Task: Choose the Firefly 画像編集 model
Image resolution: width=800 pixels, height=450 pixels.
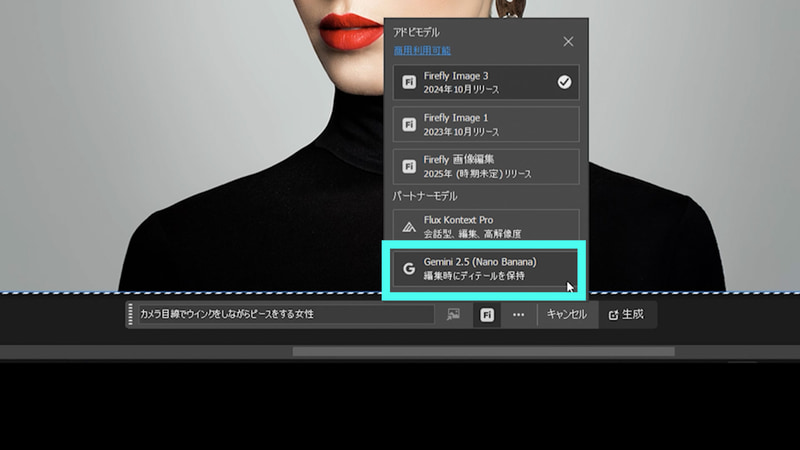Action: (x=486, y=166)
